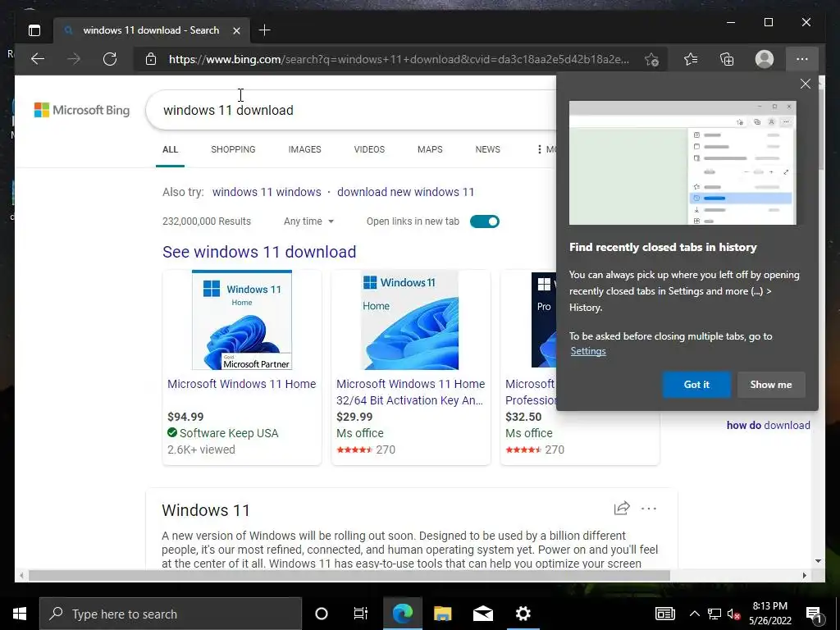Viewport: 840px width, 630px height.
Task: Open Microsoft Windows 11 Home $94.99 link
Action: pyautogui.click(x=242, y=384)
